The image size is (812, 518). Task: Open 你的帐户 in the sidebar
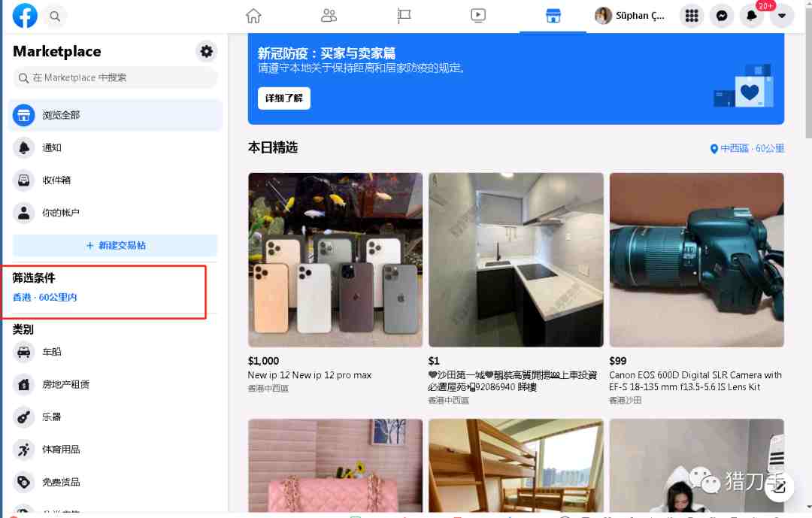(115, 212)
